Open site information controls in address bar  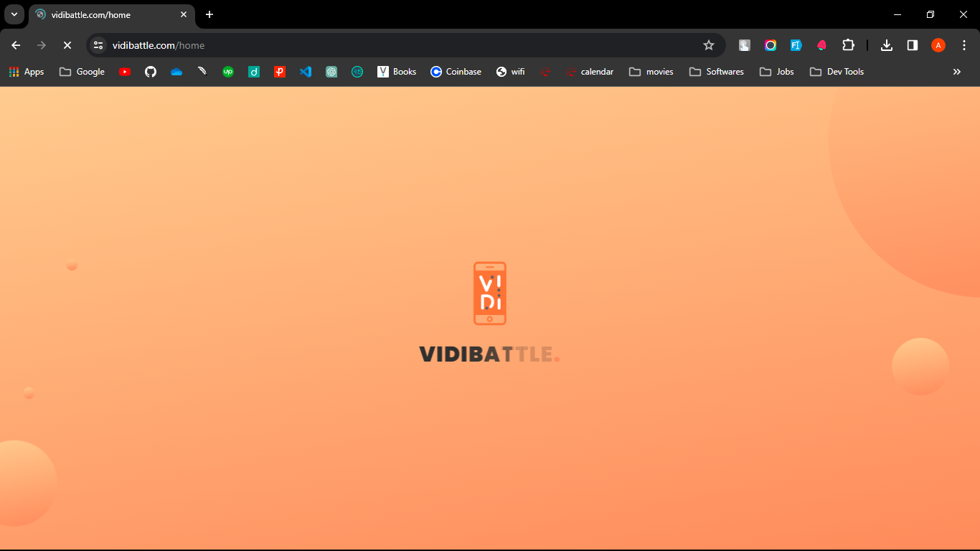pyautogui.click(x=99, y=45)
